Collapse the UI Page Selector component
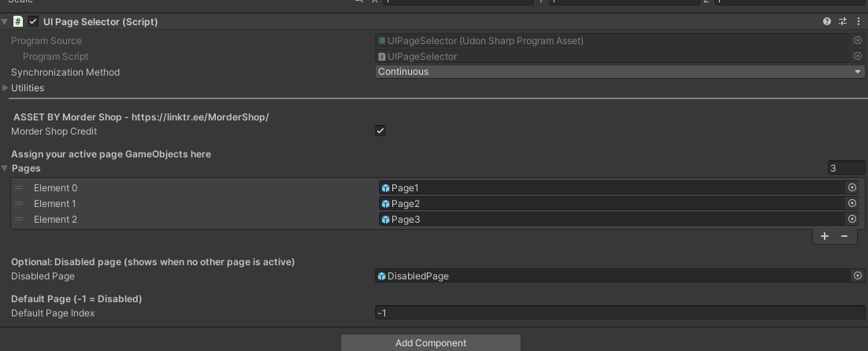The width and height of the screenshot is (868, 351). [6, 22]
